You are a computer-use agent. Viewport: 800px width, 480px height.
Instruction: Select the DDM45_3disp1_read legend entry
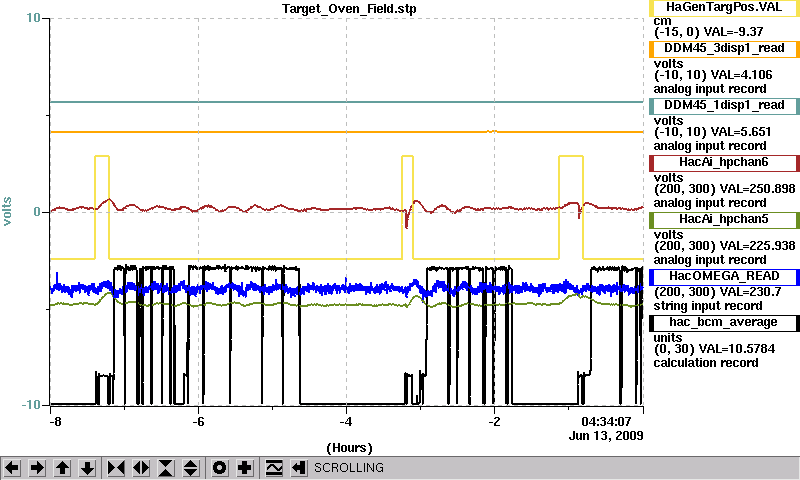[724, 49]
